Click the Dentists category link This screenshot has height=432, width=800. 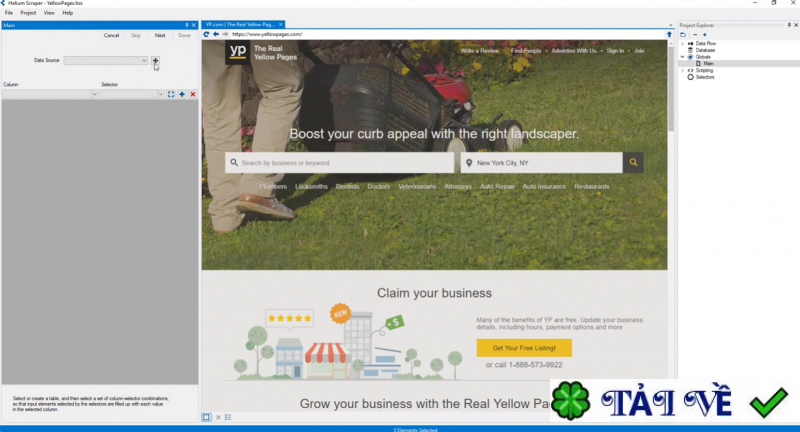click(x=347, y=187)
